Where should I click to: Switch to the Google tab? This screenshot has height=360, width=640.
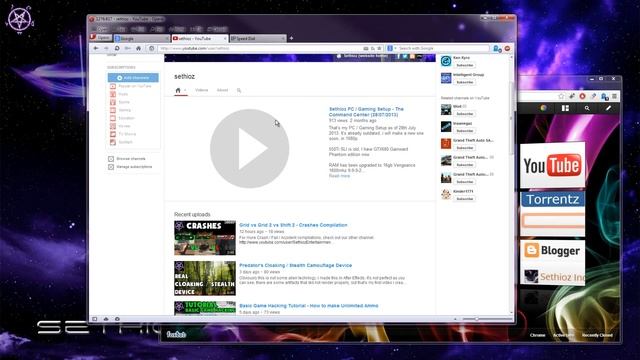coord(141,38)
